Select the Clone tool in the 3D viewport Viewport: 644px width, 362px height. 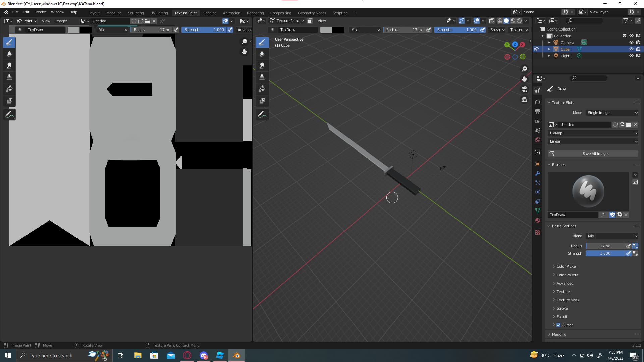coord(262,77)
